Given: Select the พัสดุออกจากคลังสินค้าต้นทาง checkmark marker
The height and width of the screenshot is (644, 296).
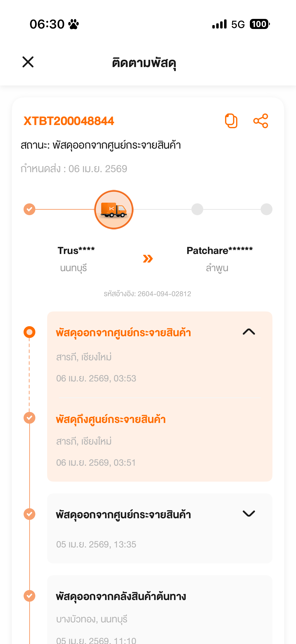Looking at the screenshot, I should (x=29, y=596).
